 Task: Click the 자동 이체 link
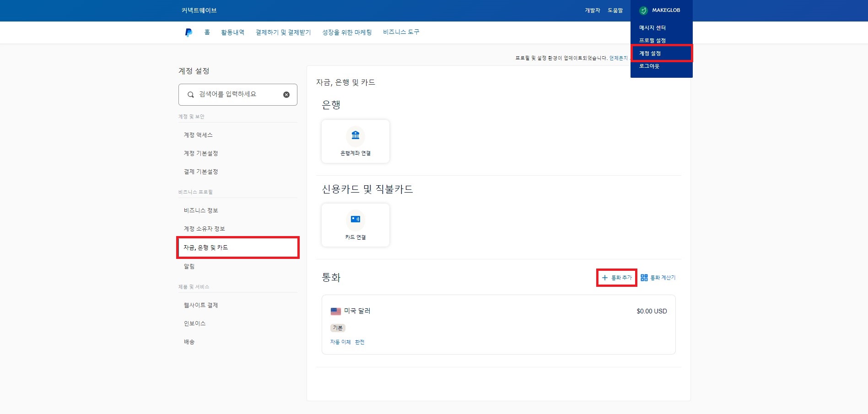coord(340,342)
